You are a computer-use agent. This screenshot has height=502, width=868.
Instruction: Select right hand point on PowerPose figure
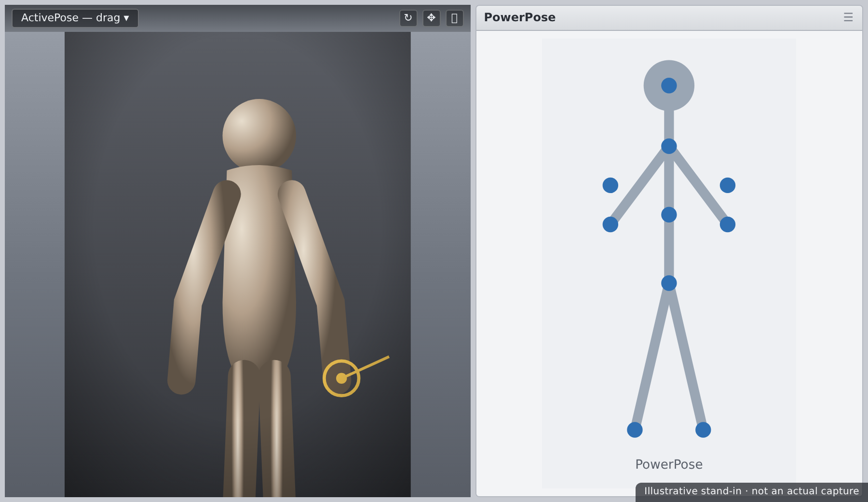point(728,224)
